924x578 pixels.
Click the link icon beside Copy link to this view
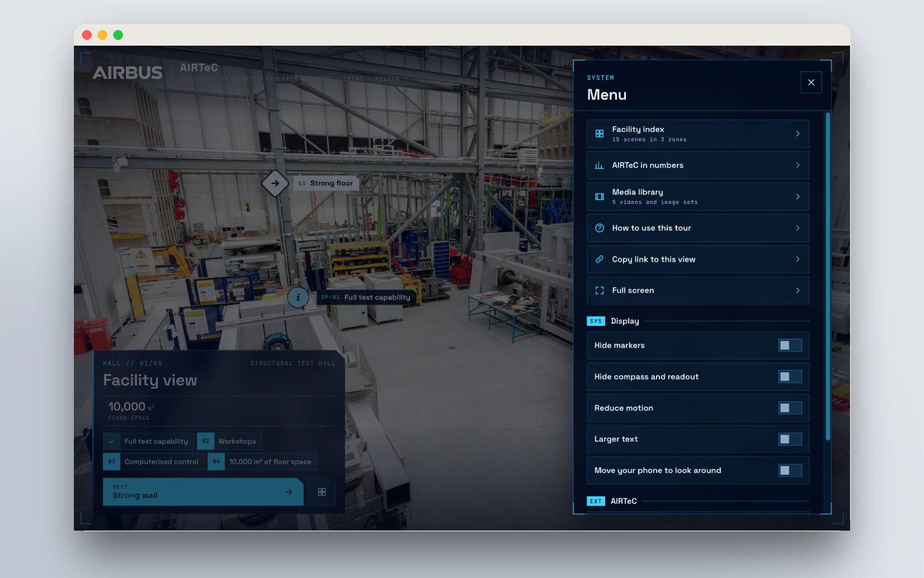click(x=599, y=259)
